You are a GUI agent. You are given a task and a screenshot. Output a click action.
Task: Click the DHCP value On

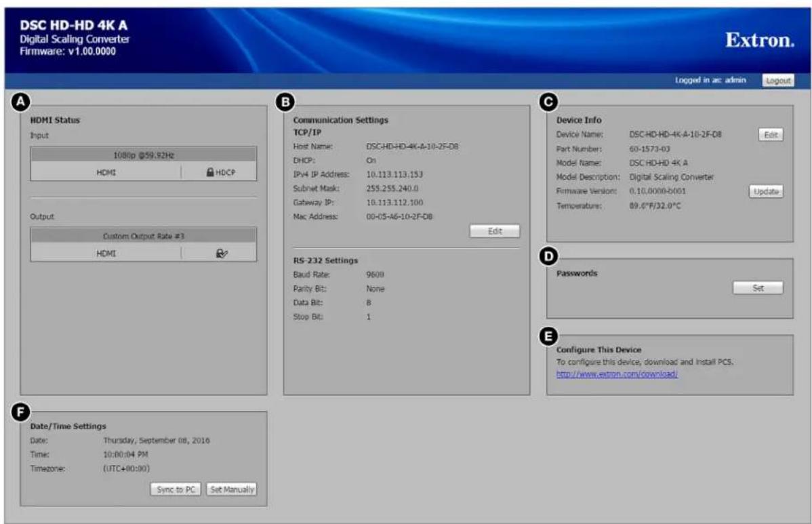[x=371, y=161]
